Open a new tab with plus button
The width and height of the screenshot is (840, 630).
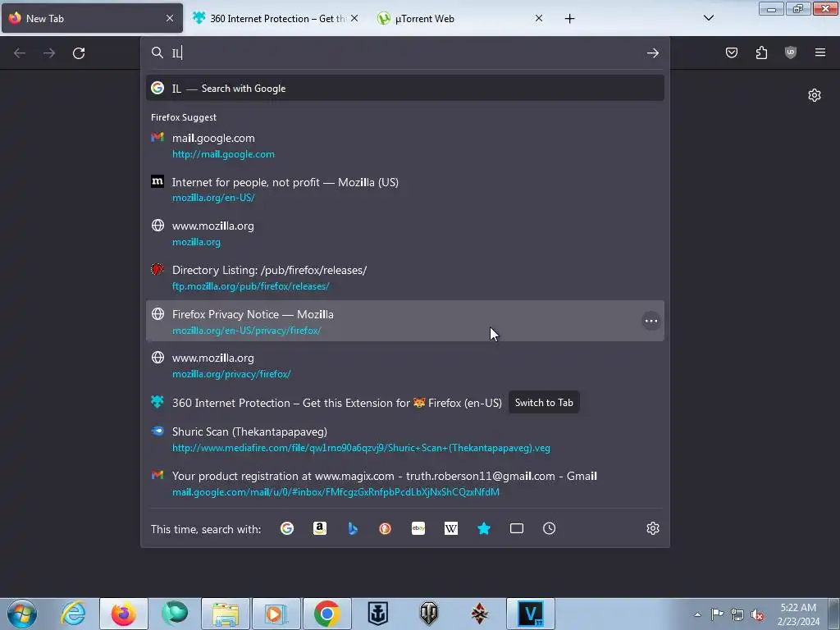click(569, 19)
